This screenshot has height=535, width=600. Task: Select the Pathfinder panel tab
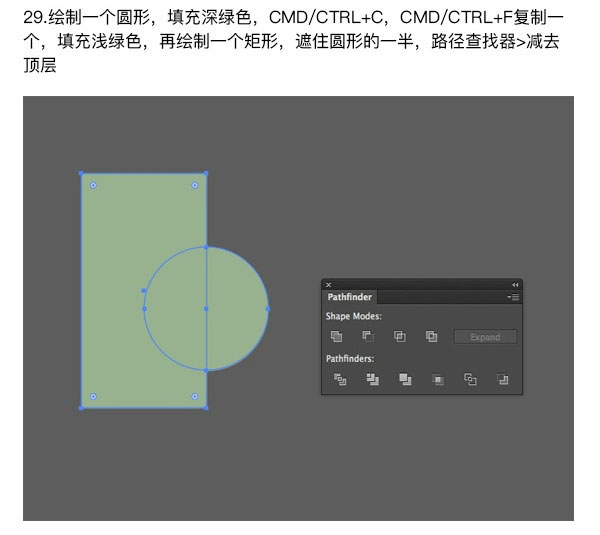(349, 297)
